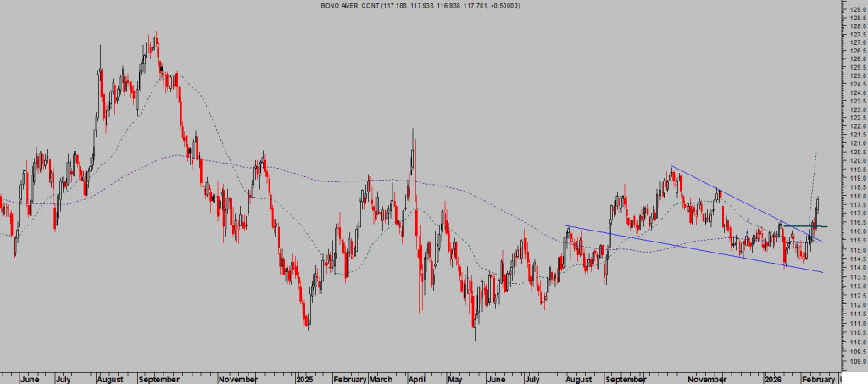
Task: Click the 120.0 price level on right axis
Action: [854, 161]
